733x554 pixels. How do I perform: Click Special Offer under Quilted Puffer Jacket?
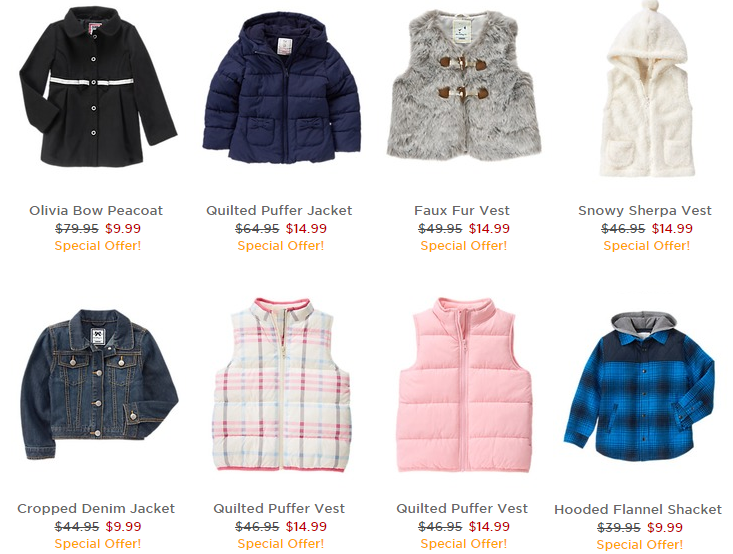point(280,245)
